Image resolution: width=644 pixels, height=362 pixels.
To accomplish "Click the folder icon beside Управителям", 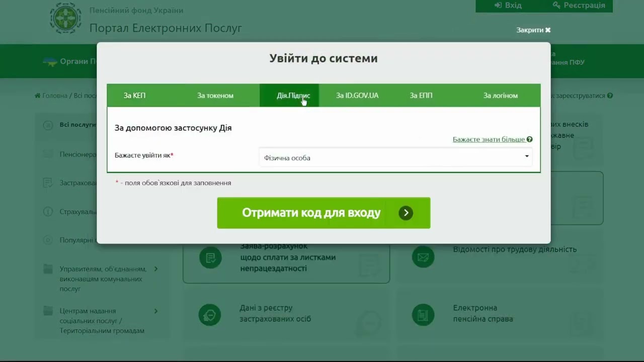I will (x=48, y=269).
